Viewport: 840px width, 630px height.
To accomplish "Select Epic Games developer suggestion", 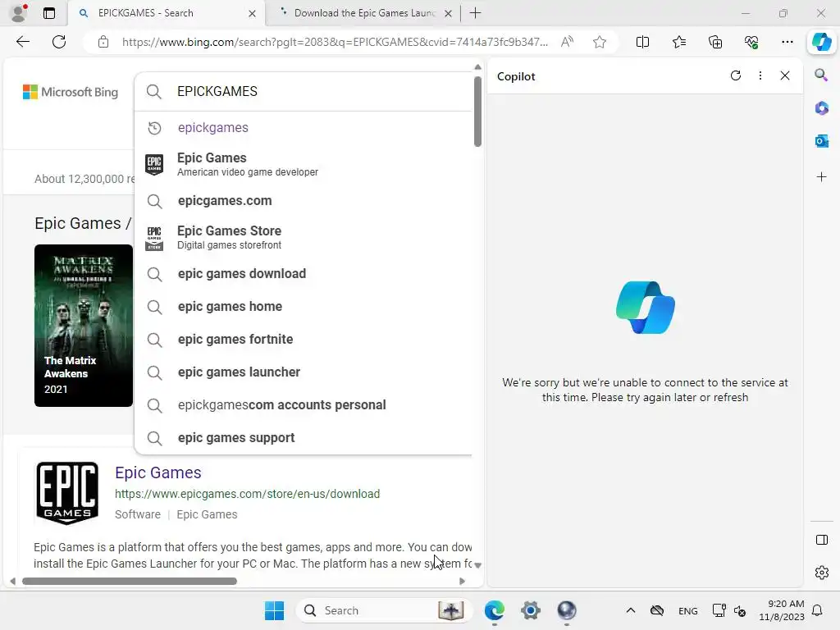I will tap(304, 164).
